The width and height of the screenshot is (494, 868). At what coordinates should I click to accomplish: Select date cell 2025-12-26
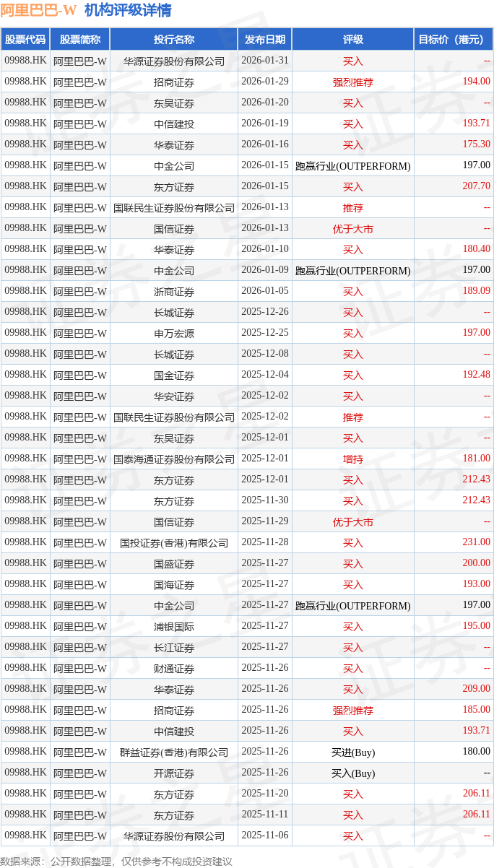click(265, 312)
